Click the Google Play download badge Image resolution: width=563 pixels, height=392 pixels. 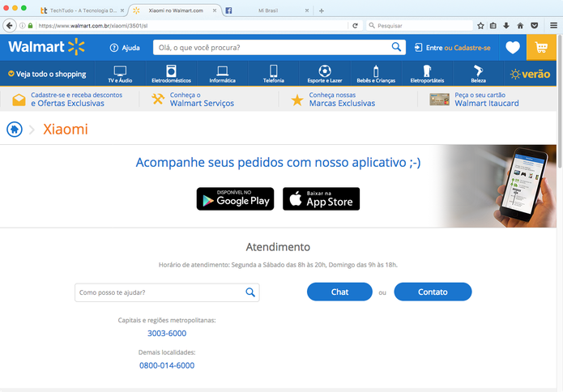click(x=235, y=199)
